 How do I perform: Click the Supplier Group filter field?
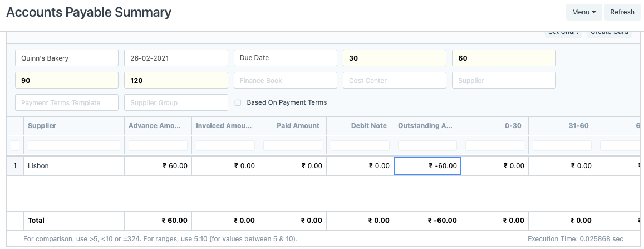(x=176, y=102)
